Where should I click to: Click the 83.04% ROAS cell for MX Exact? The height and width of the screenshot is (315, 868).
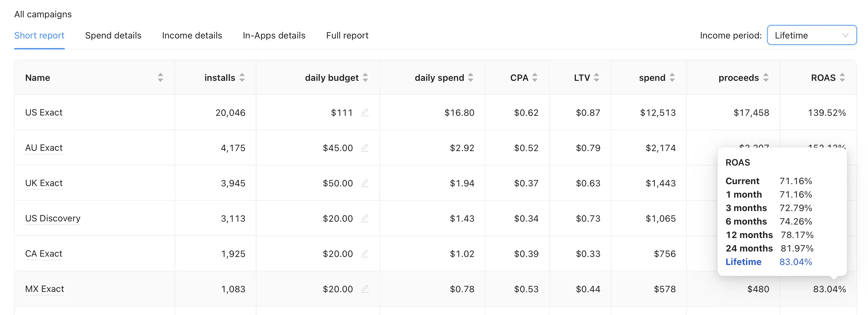tap(829, 289)
